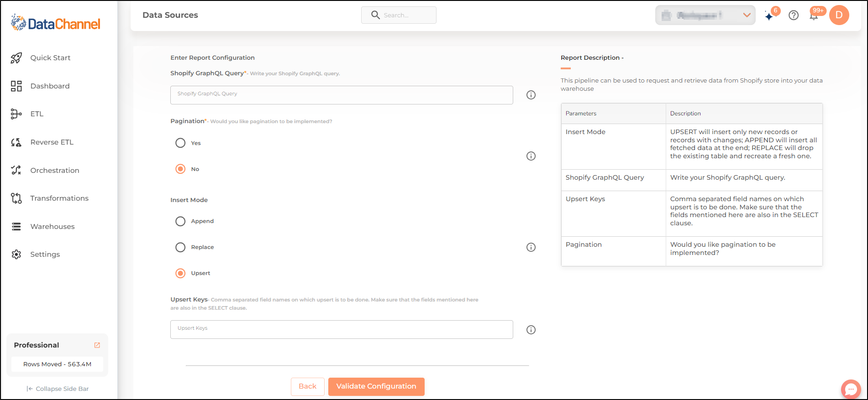Click the Reverse ETL icon
This screenshot has height=400, width=868.
coord(16,142)
